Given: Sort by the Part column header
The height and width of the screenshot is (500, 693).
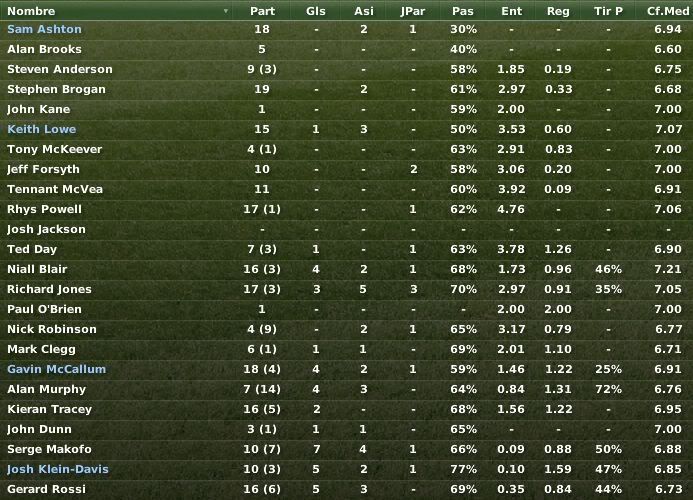Looking at the screenshot, I should point(262,11).
